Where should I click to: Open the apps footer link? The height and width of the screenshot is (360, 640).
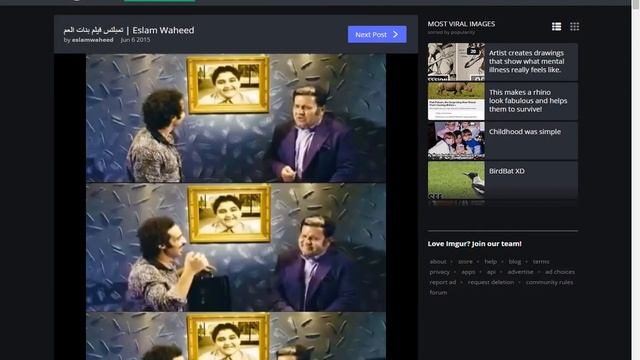468,272
